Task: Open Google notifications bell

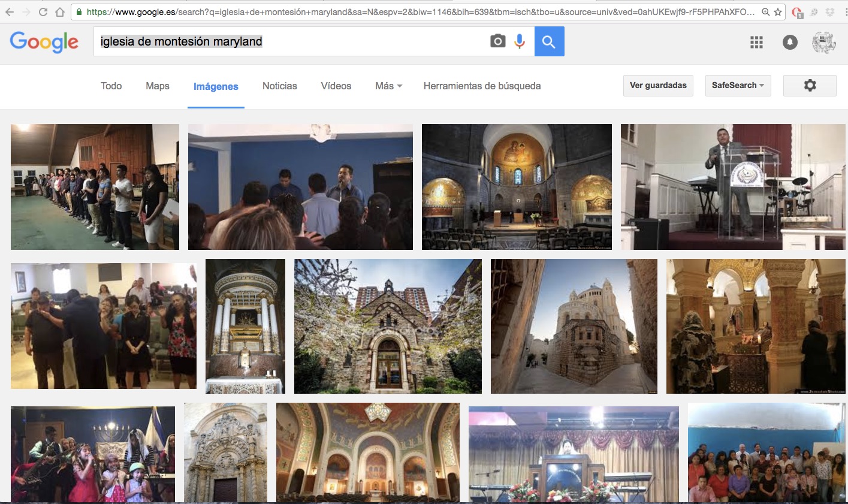Action: (790, 42)
